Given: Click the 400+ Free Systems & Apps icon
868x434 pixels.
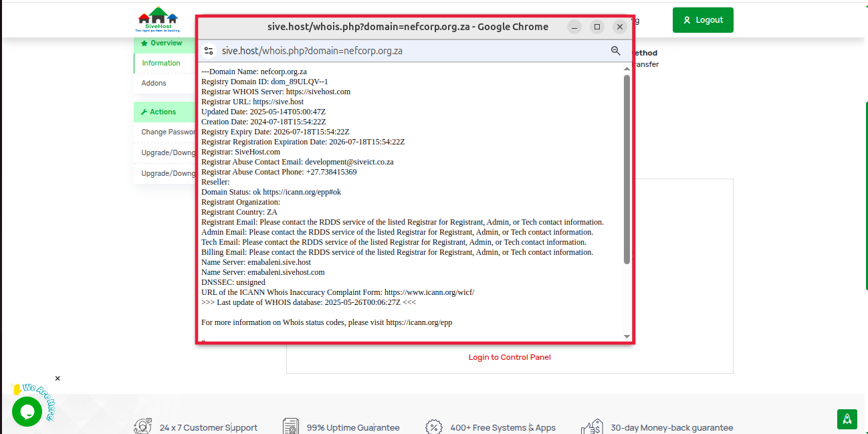Looking at the screenshot, I should click(434, 427).
